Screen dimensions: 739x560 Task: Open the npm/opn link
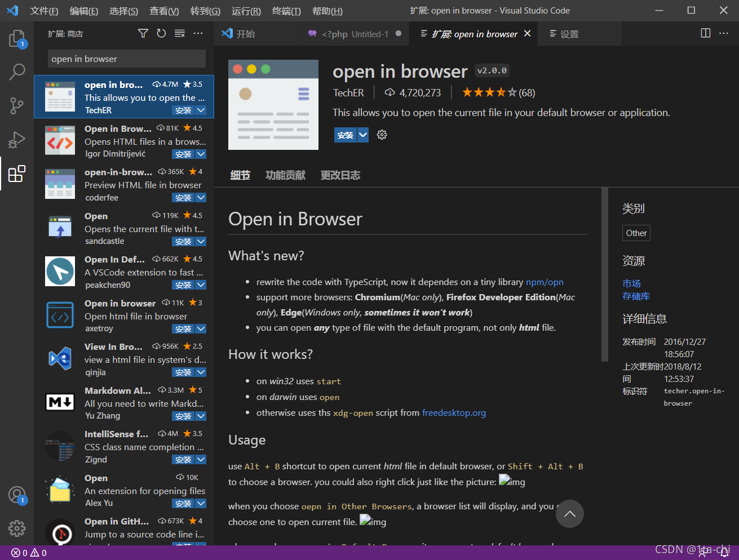click(x=545, y=282)
